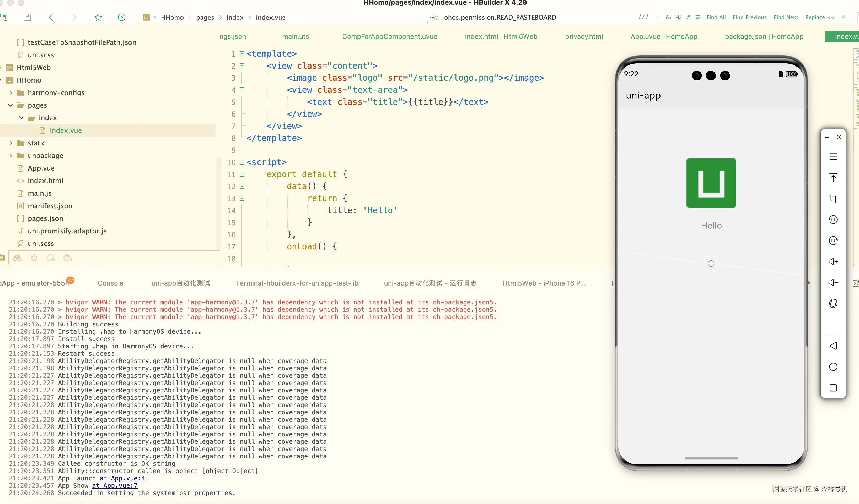Click the Find All button
This screenshot has width=859, height=504.
(x=716, y=17)
